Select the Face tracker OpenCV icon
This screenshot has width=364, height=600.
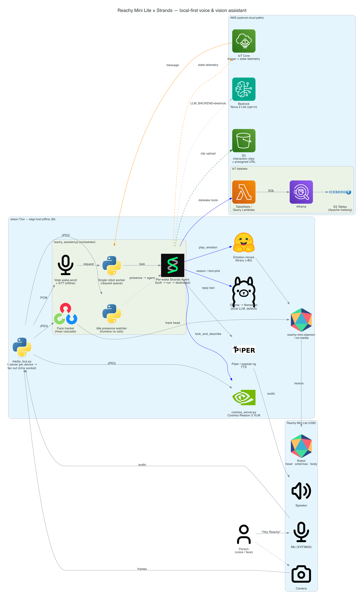tap(66, 314)
